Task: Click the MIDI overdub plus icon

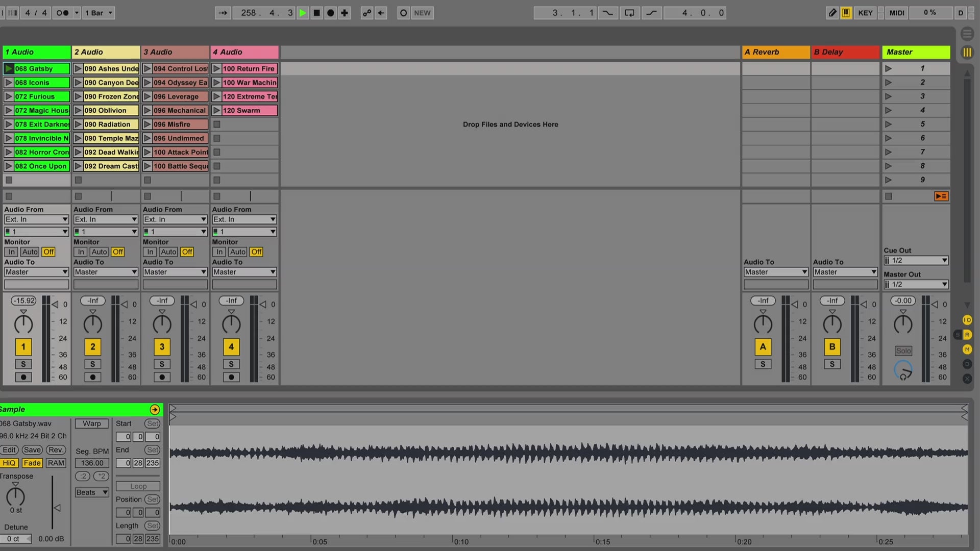Action: coord(345,13)
